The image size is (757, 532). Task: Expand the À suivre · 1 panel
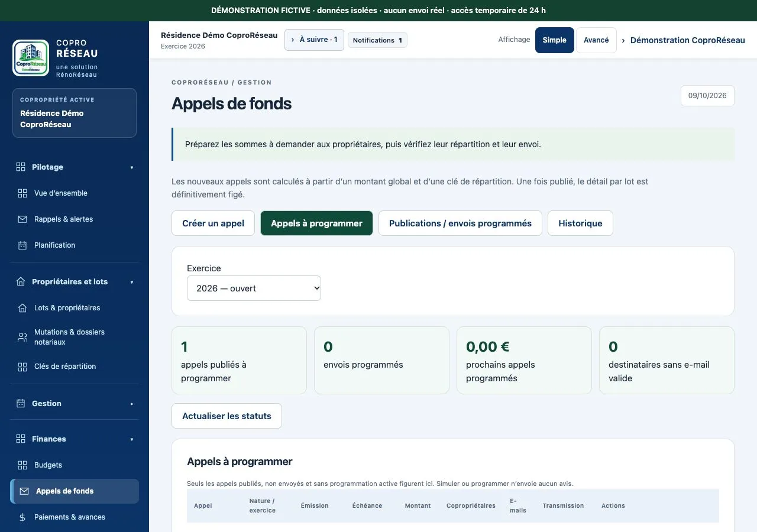(314, 40)
